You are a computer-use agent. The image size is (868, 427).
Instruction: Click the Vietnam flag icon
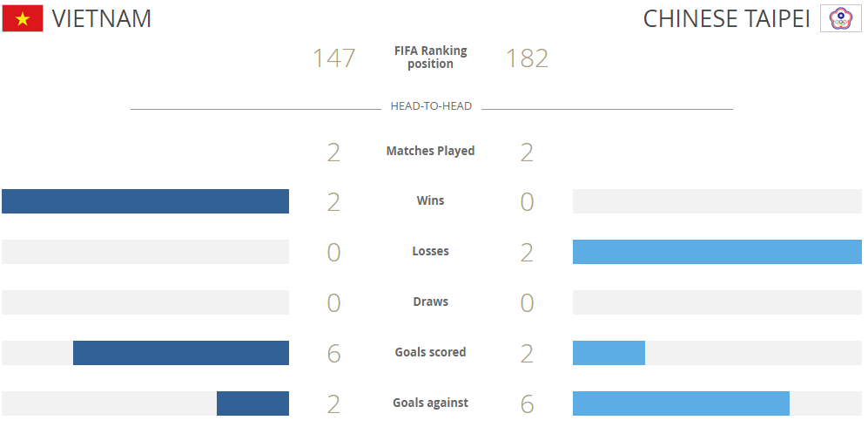point(23,18)
